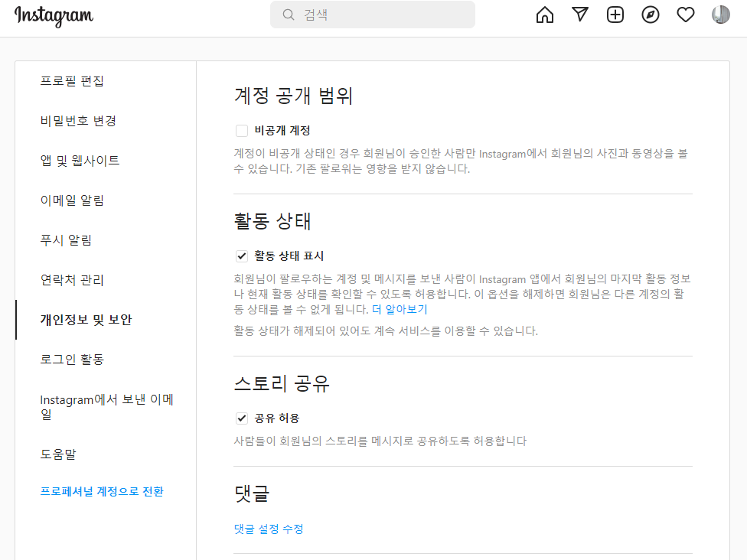747x560 pixels.
Task: Click the Instagram logo
Action: pyautogui.click(x=54, y=16)
